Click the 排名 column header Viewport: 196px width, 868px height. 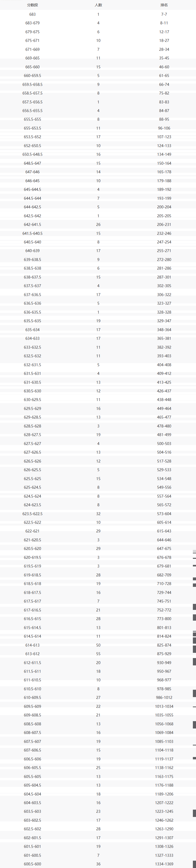[164, 5]
